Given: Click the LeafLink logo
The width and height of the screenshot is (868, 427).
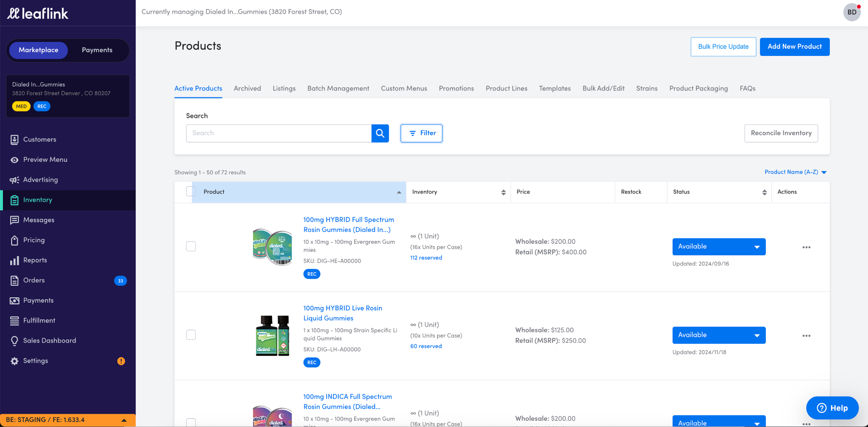Looking at the screenshot, I should [38, 14].
